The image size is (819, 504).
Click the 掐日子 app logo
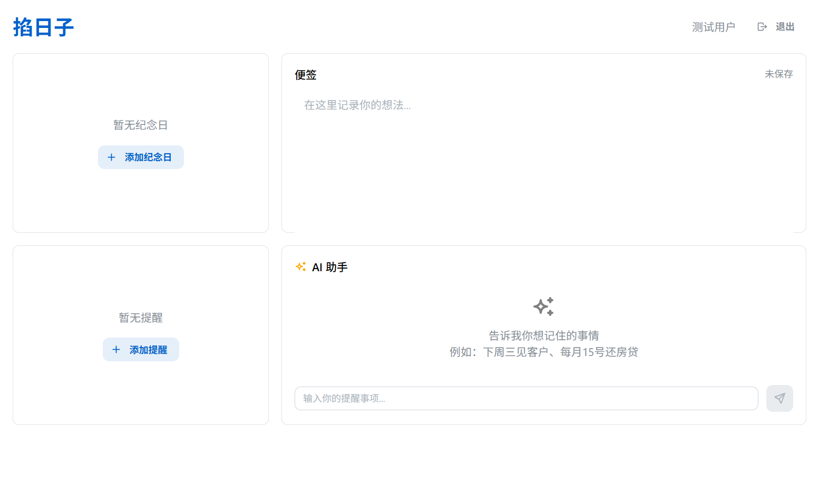(43, 27)
